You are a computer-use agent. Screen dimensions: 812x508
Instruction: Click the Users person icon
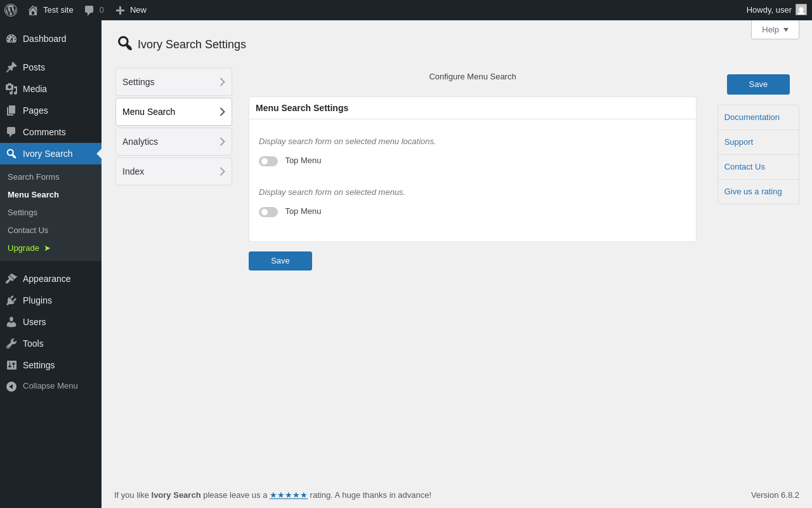[11, 322]
